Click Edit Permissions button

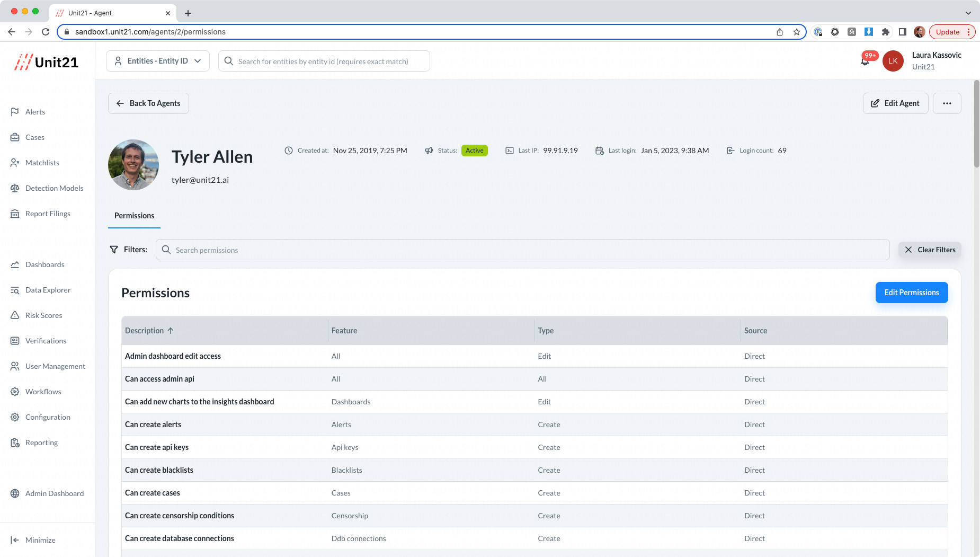912,293
